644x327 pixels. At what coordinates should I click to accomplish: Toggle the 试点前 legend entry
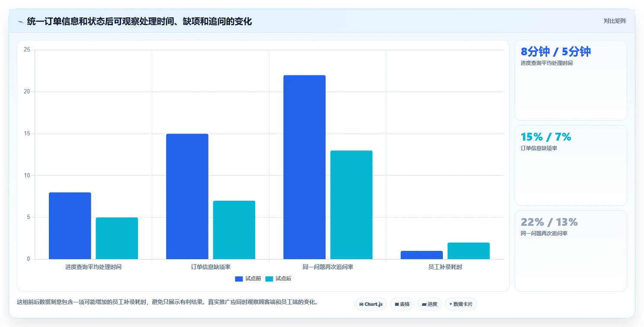coord(248,279)
